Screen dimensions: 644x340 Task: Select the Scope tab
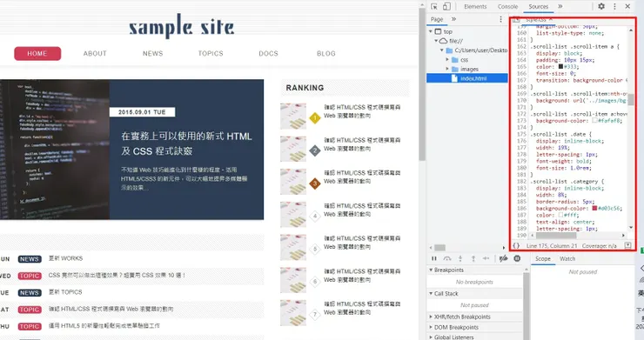pyautogui.click(x=542, y=259)
